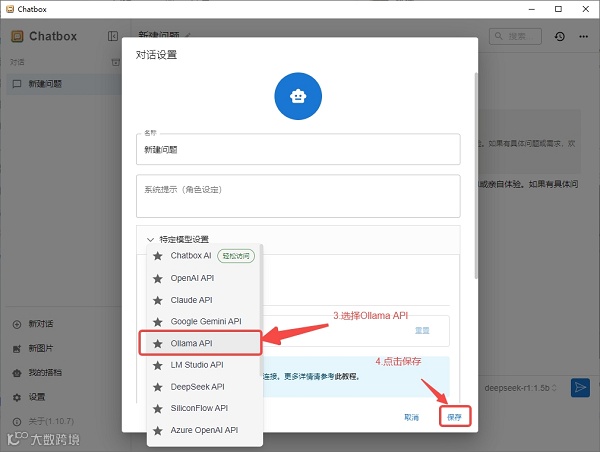Click the Chatbox logo in the sidebar

(17, 36)
